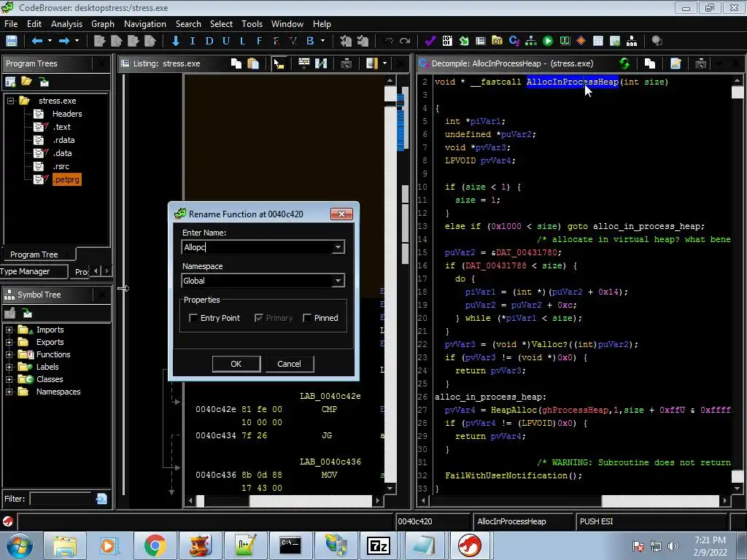Open the function graph tree icon
The height and width of the screenshot is (560, 747).
pyautogui.click(x=531, y=41)
